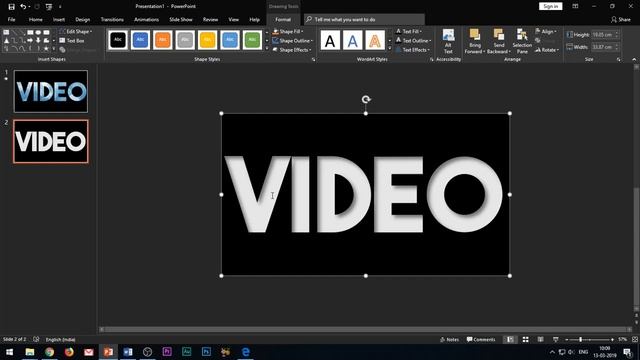Open the Align dropdown
Screen dimensions: 640x360
546,31
